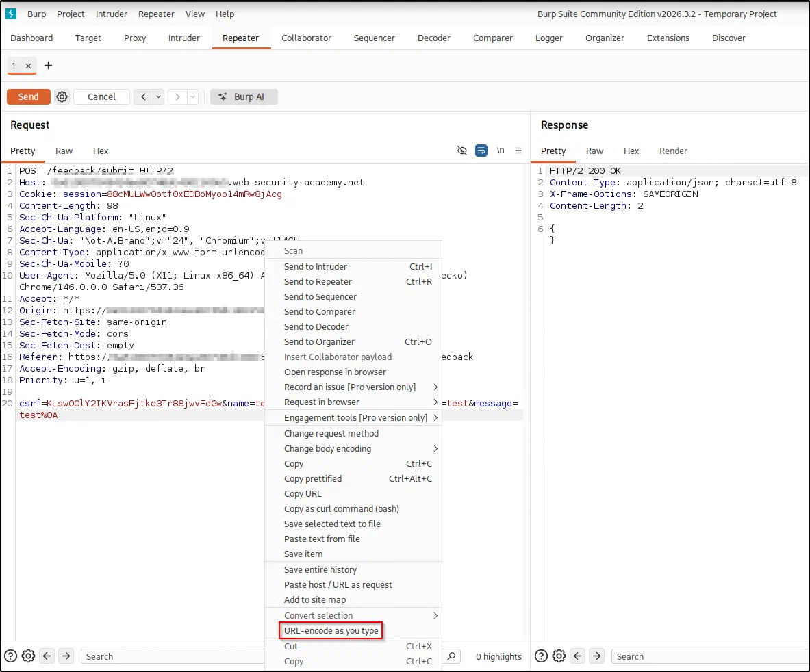
Task: Expand Engagement tools submenu
Action: coord(353,417)
